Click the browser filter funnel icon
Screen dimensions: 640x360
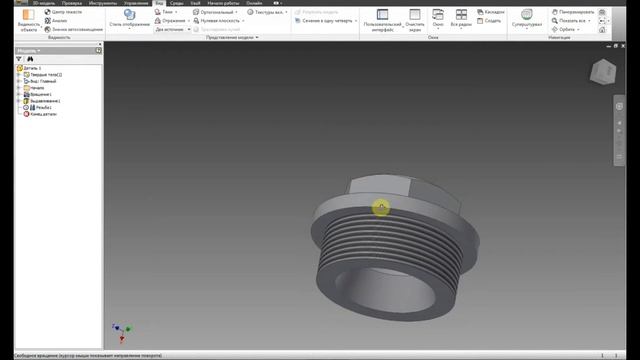[19, 59]
